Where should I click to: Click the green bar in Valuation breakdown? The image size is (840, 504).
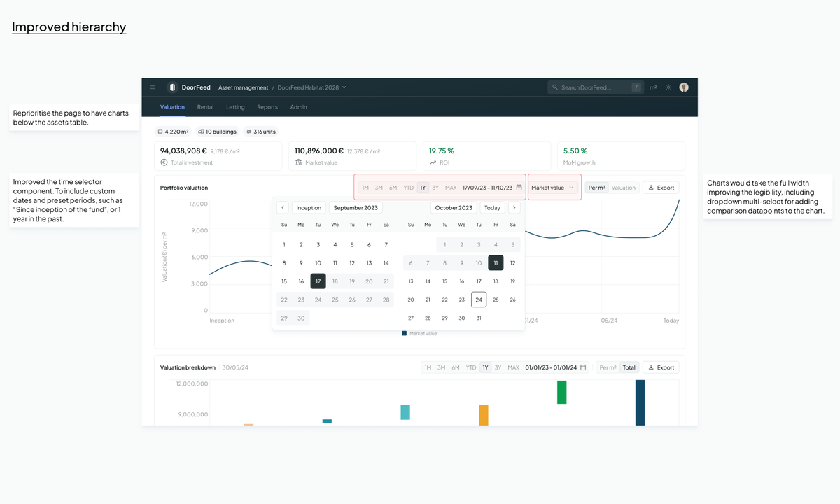(561, 393)
